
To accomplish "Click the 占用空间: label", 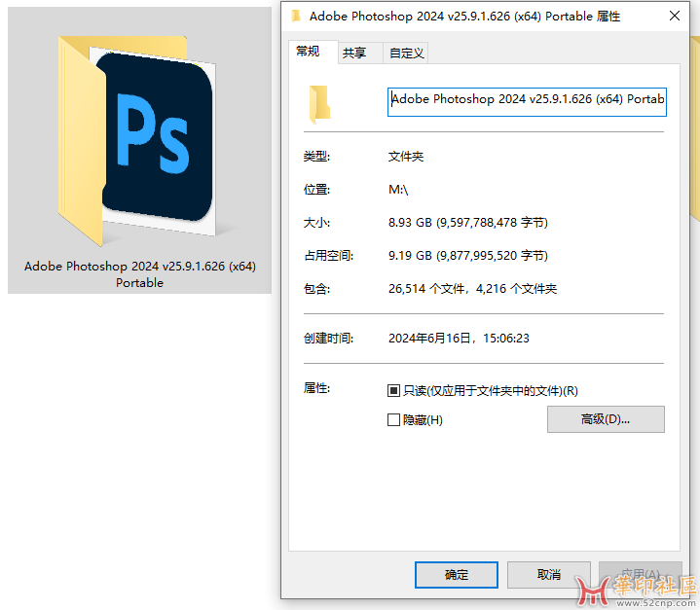I will [328, 256].
